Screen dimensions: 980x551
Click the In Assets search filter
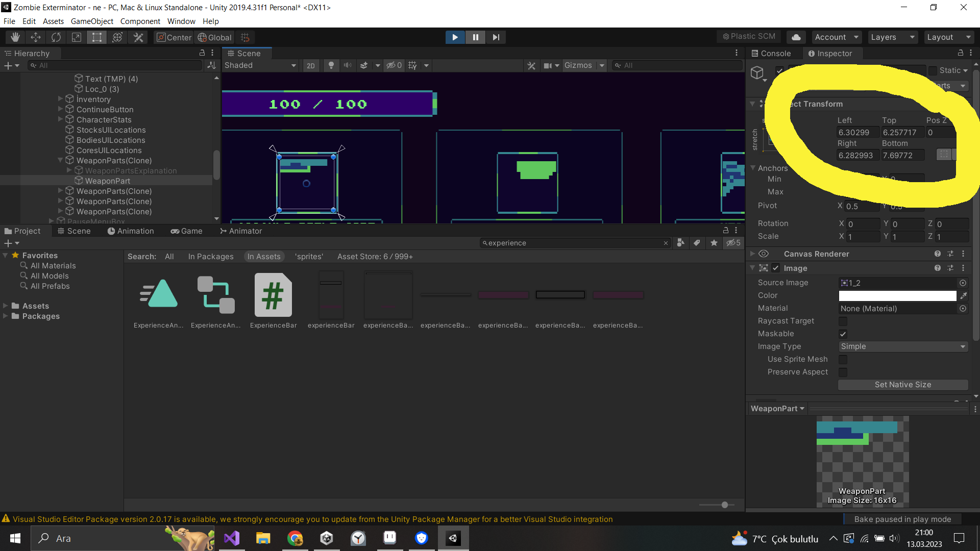264,256
